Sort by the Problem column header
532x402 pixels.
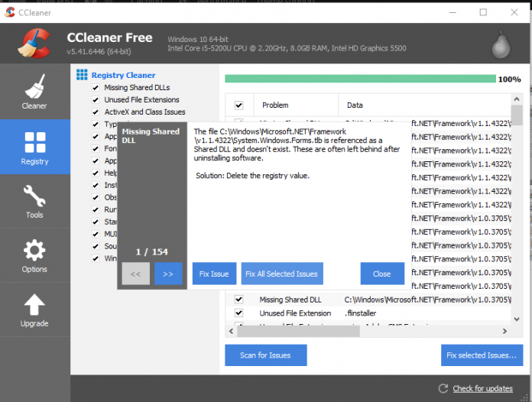coord(296,105)
